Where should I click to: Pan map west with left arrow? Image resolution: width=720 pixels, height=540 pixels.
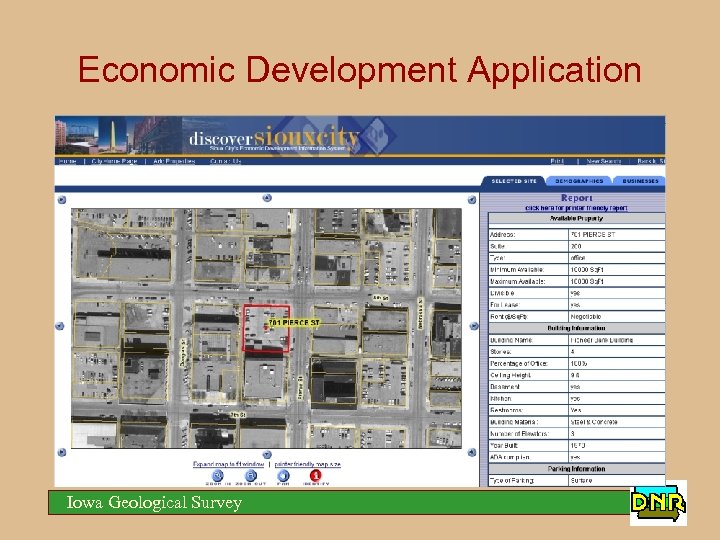(60, 326)
